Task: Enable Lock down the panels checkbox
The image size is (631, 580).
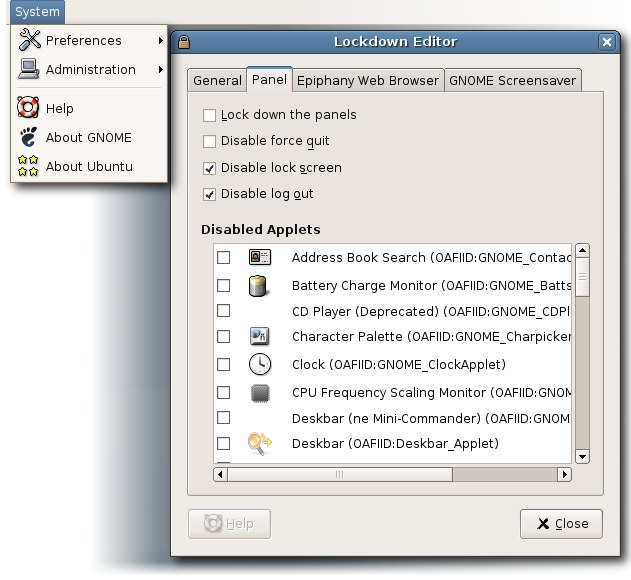Action: coord(210,115)
